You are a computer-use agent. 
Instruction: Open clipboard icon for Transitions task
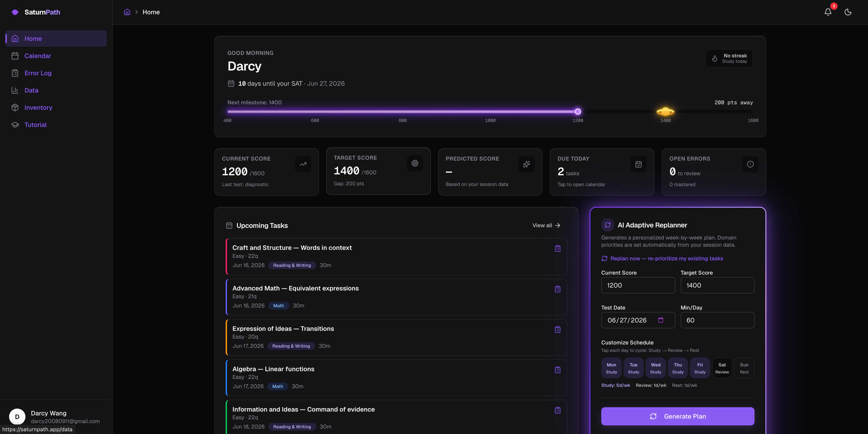[x=558, y=330]
